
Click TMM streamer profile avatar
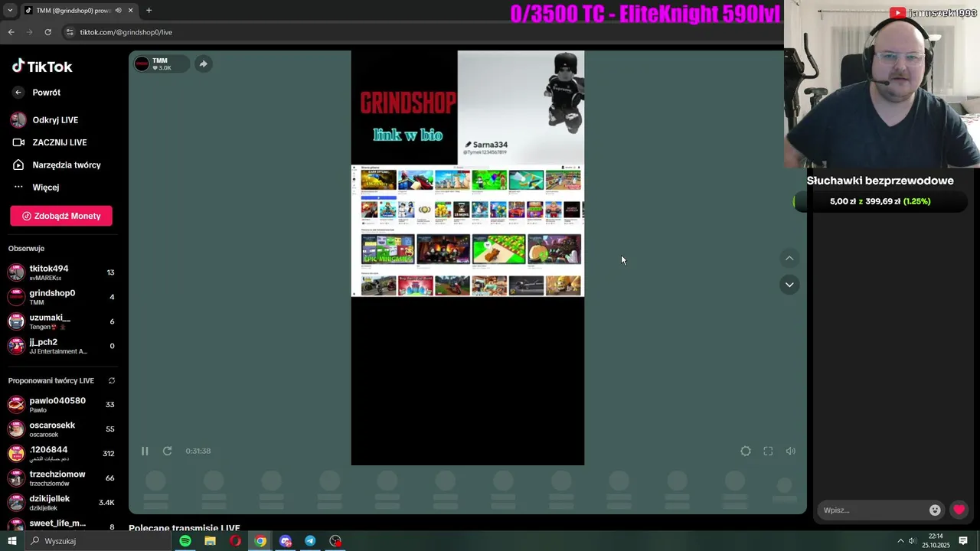point(142,64)
